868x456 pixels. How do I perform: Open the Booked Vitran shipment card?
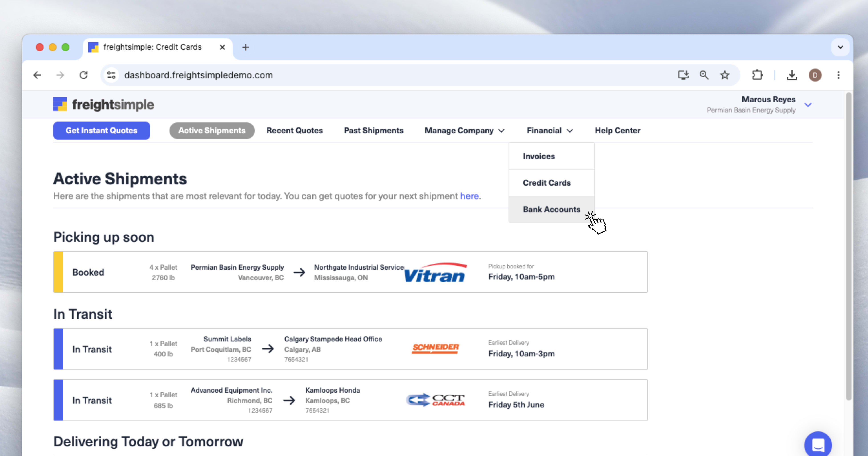click(x=351, y=272)
